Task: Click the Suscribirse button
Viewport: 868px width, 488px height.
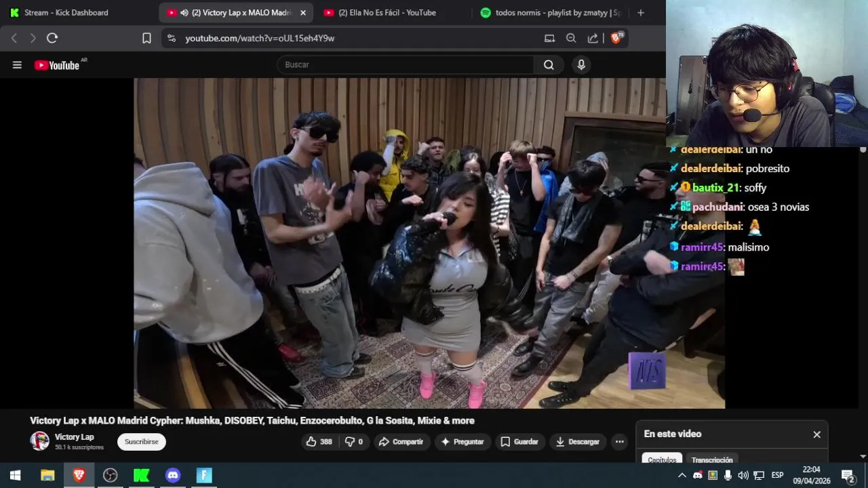Action: point(142,442)
